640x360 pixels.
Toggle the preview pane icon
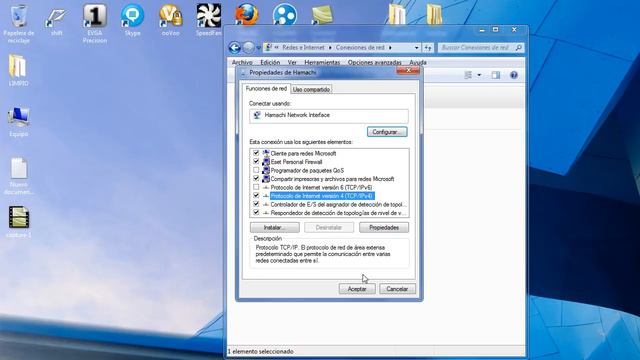coord(496,75)
